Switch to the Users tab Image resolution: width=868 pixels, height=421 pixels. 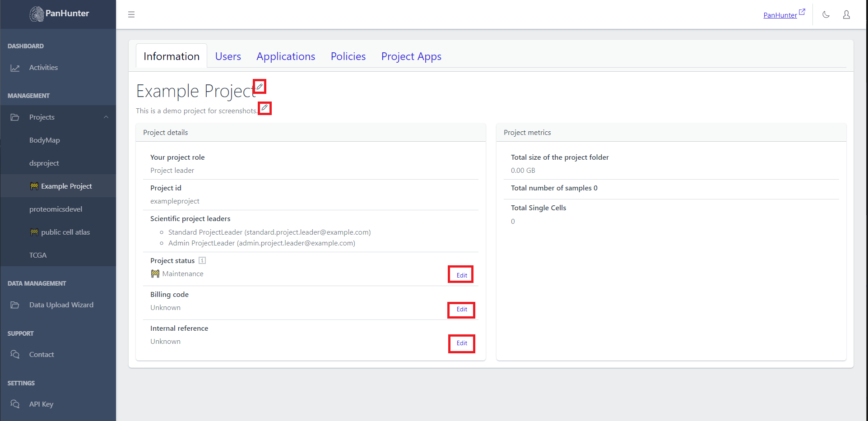tap(228, 56)
